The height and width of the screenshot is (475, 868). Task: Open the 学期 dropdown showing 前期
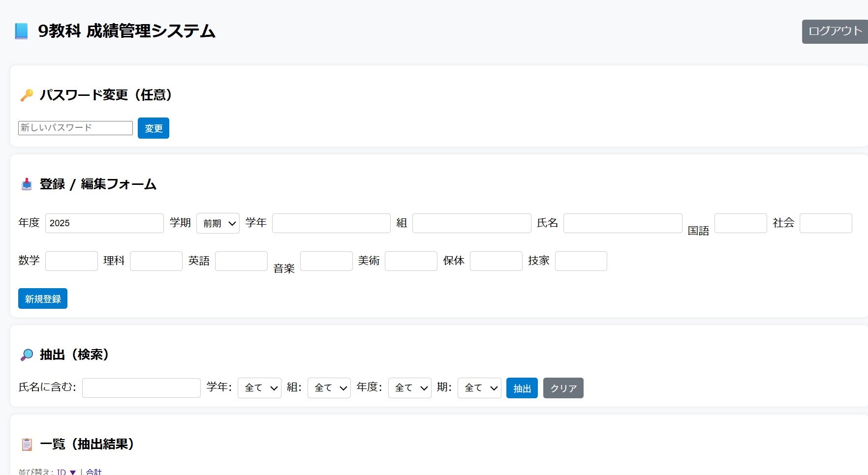[217, 223]
